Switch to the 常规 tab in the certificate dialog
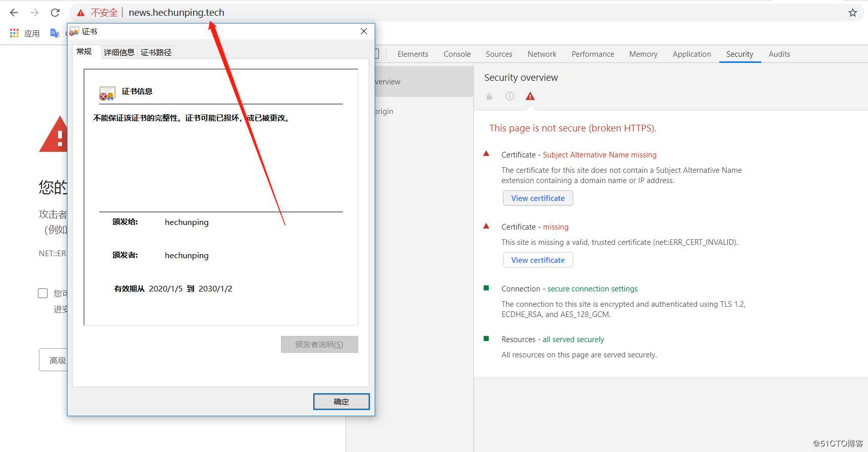 pyautogui.click(x=84, y=52)
